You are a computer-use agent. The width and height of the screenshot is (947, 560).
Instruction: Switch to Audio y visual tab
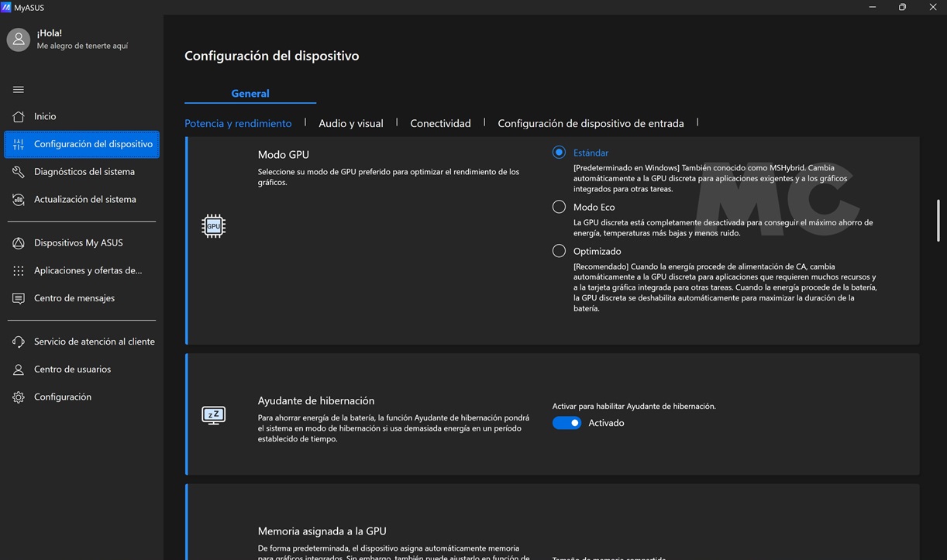(x=350, y=123)
